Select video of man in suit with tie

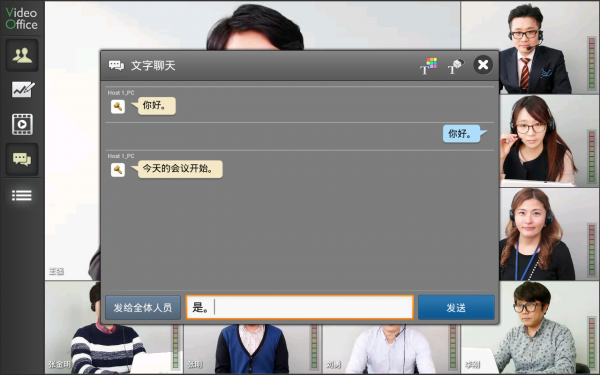tap(530, 47)
